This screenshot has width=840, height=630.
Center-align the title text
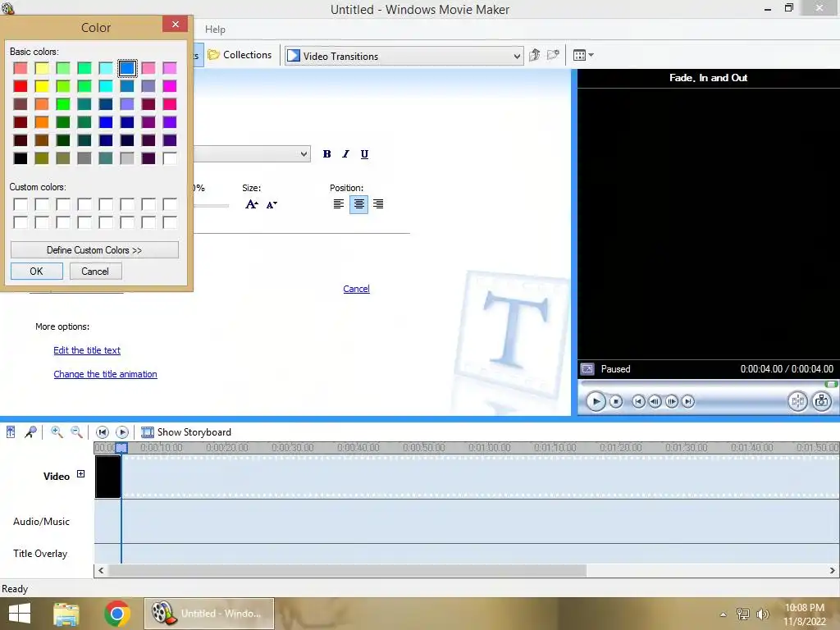pyautogui.click(x=358, y=204)
